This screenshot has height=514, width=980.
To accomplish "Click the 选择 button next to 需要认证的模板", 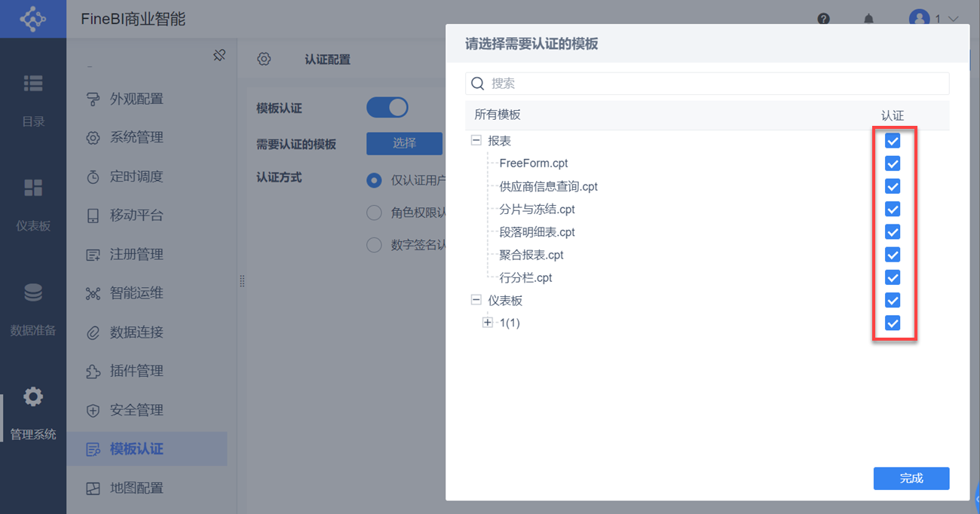I will click(x=404, y=143).
